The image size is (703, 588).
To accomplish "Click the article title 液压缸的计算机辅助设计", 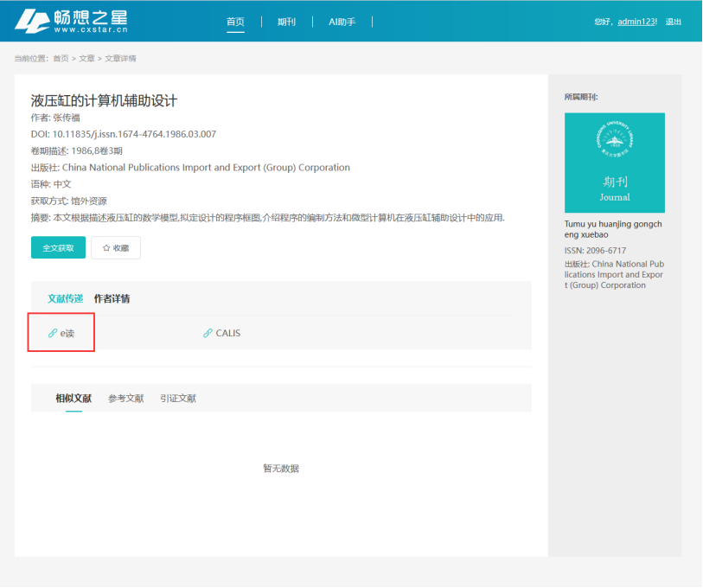I will point(104,100).
